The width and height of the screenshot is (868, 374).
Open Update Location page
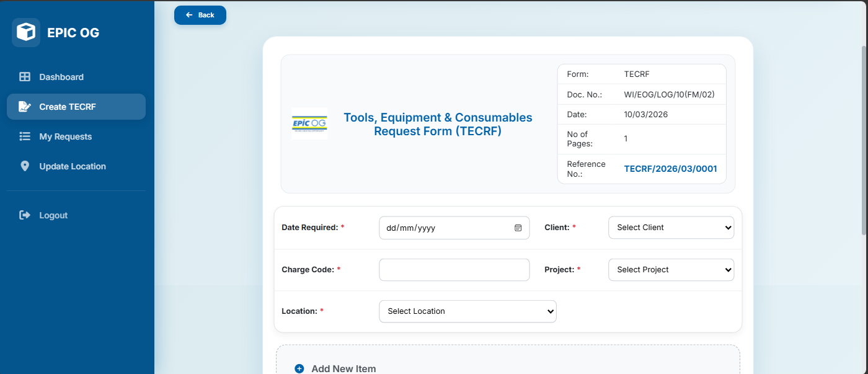(x=76, y=166)
